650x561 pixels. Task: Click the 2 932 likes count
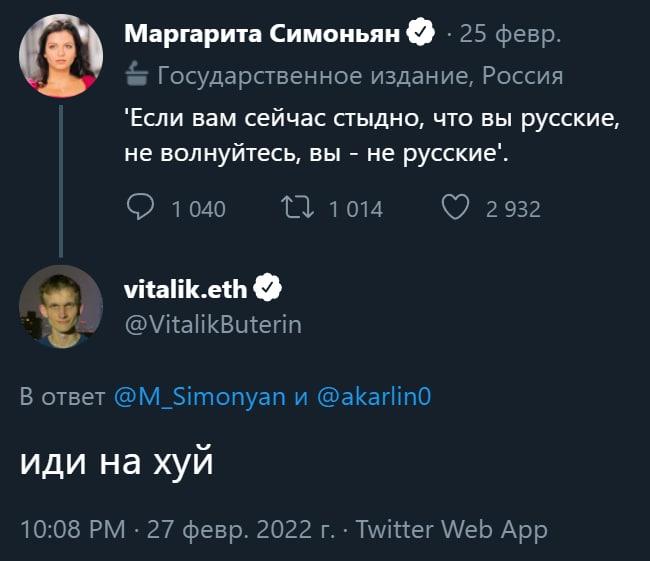[x=513, y=209]
